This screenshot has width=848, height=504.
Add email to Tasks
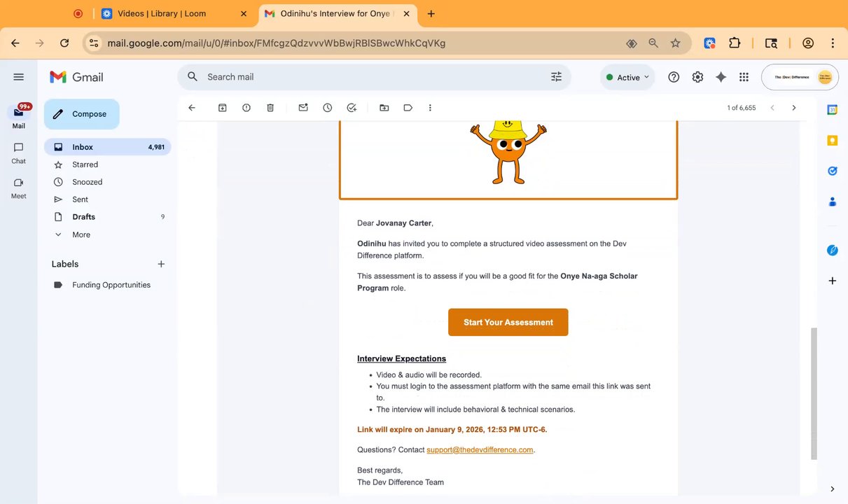(x=352, y=108)
